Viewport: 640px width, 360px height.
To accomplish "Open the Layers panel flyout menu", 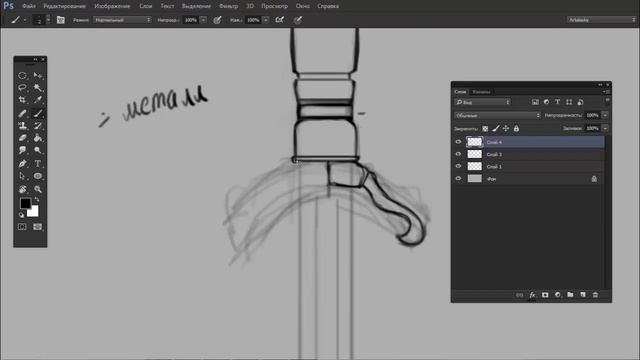I will click(606, 92).
